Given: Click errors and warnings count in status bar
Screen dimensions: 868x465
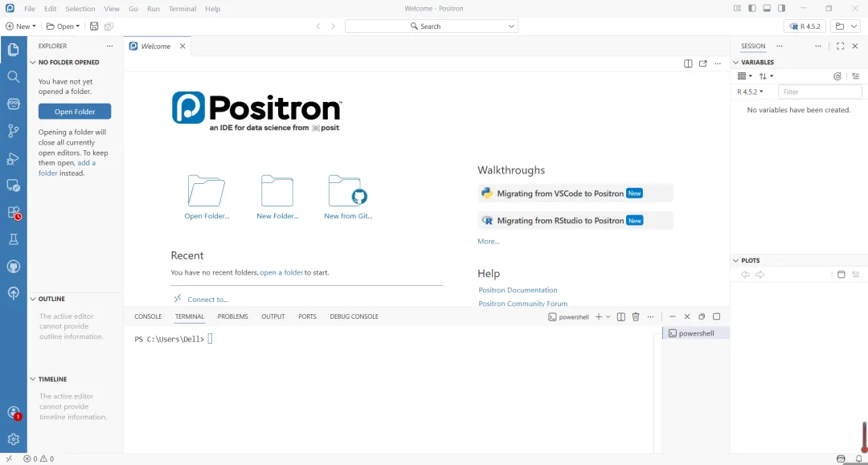Looking at the screenshot, I should (39, 459).
